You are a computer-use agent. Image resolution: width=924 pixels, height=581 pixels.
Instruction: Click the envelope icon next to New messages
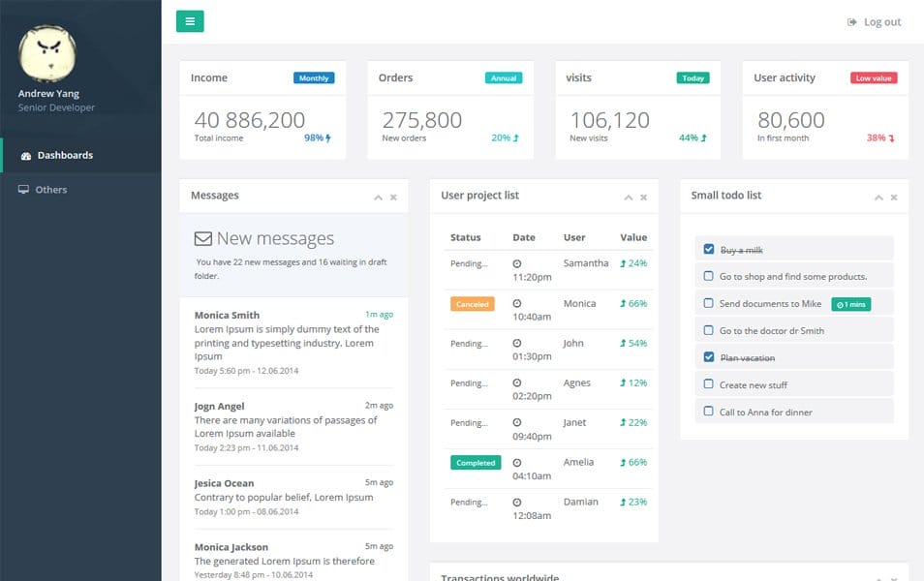[x=201, y=237]
